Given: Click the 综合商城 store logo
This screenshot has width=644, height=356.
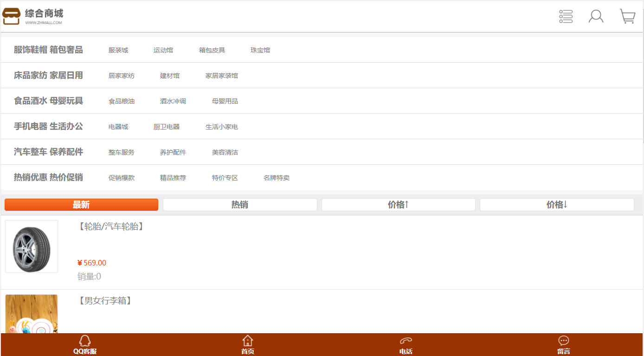Looking at the screenshot, I should coord(32,16).
